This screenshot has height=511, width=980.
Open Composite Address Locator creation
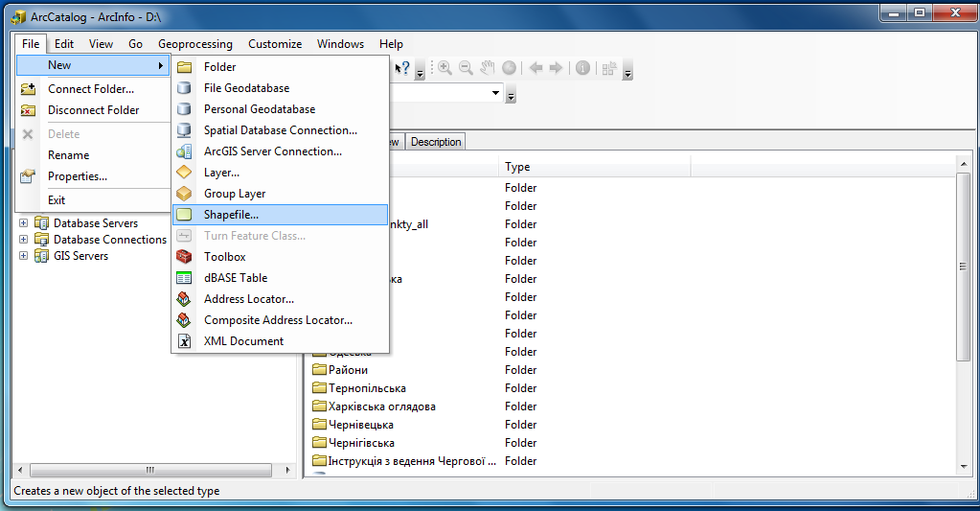(280, 320)
